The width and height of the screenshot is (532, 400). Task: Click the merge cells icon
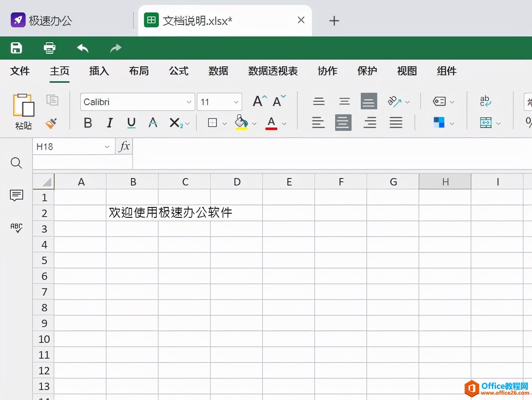coord(486,123)
